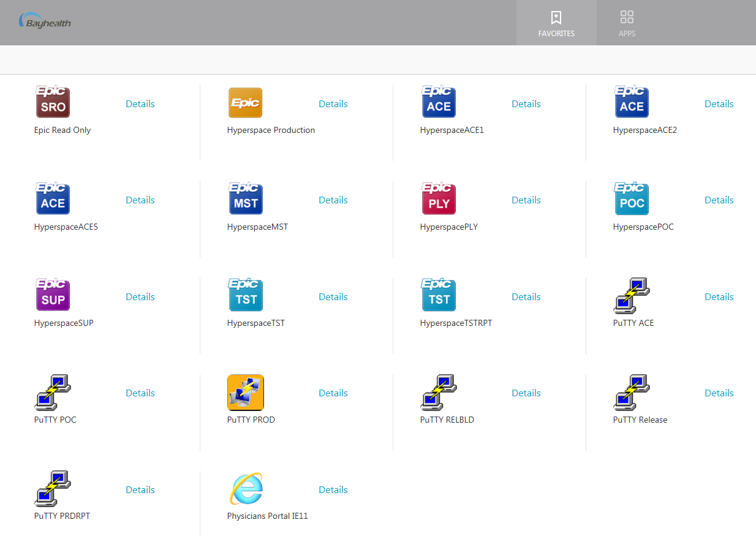Screen dimensions: 756x536
Task: Switch to the APPS tab
Action: [627, 23]
